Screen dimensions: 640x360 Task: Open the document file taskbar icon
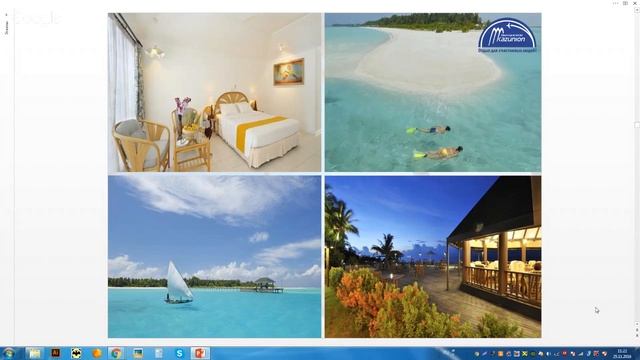coord(159,353)
